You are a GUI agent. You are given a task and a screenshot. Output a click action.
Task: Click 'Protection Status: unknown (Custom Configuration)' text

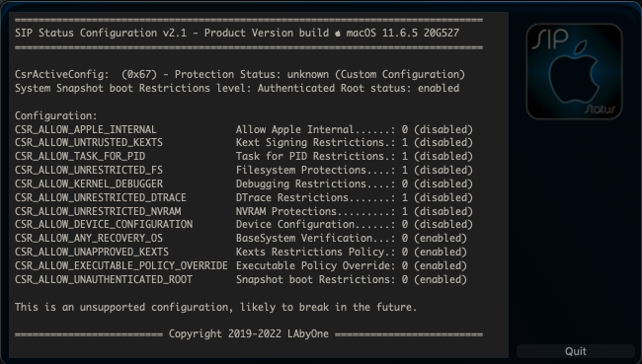click(320, 74)
